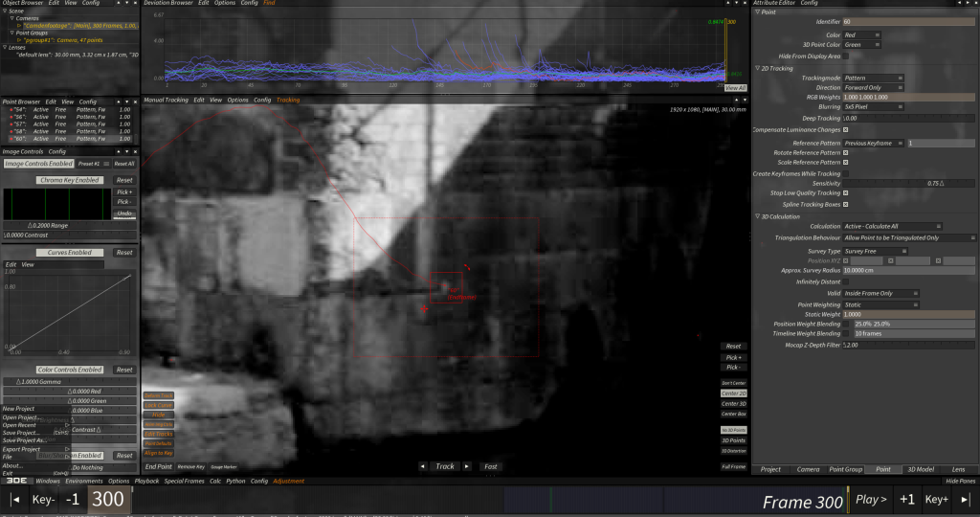Open the Playback menu
The height and width of the screenshot is (517, 980).
coord(146,482)
